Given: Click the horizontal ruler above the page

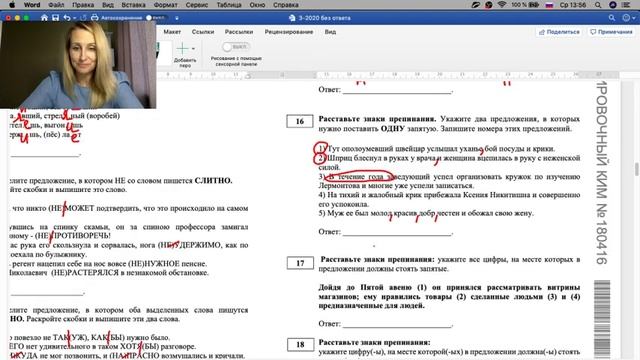Looking at the screenshot, I should click(388, 75).
